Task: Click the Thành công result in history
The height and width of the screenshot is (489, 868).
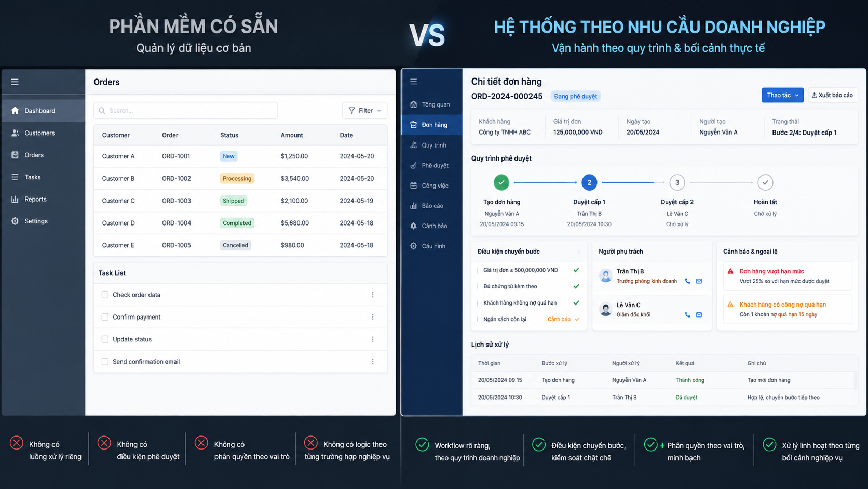Action: tap(690, 380)
